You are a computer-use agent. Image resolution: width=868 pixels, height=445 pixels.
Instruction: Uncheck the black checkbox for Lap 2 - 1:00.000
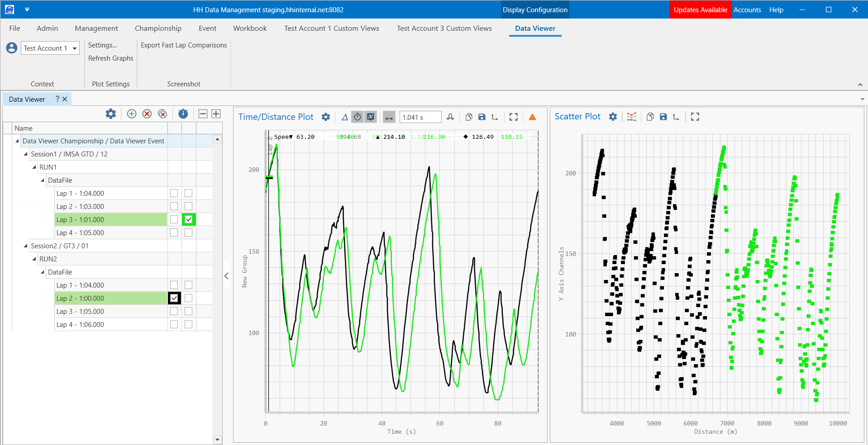tap(174, 298)
